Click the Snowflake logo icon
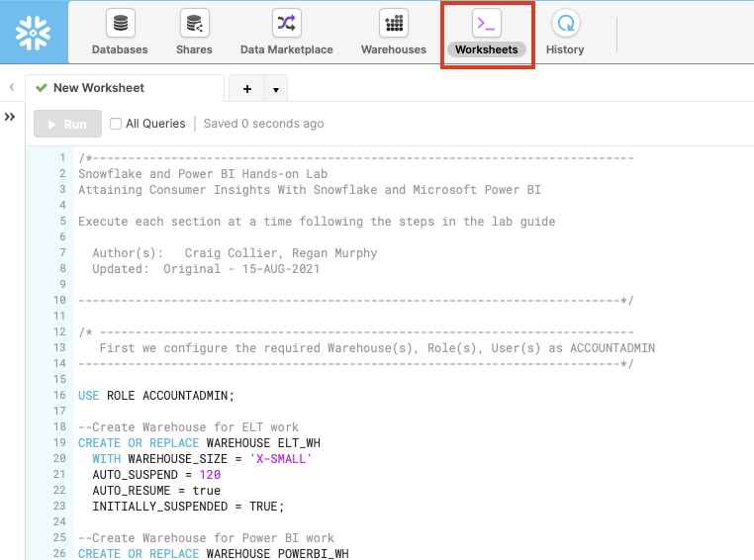754x560 pixels. (34, 33)
